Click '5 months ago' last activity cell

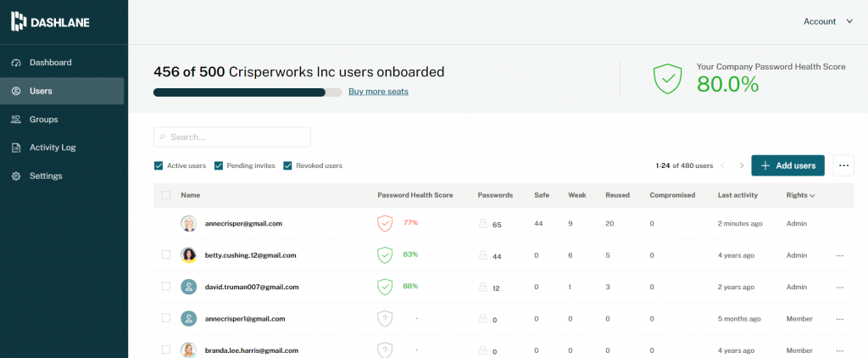coord(739,319)
